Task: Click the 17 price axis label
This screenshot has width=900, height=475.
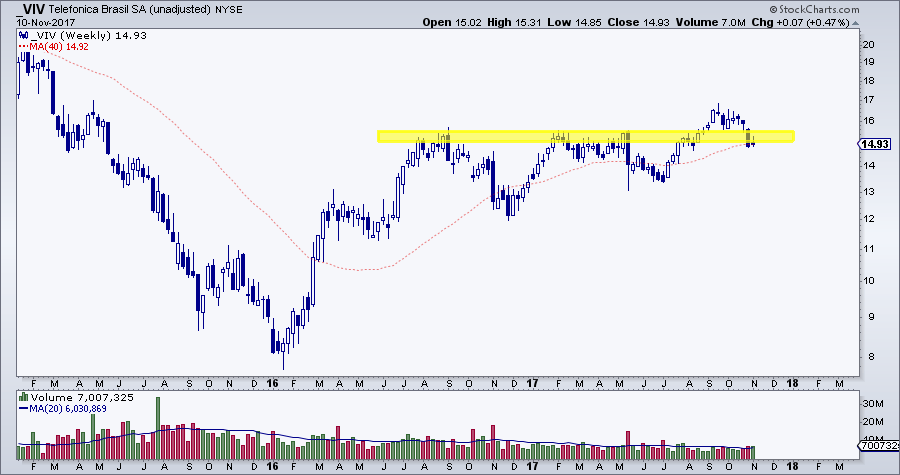Action: [868, 100]
